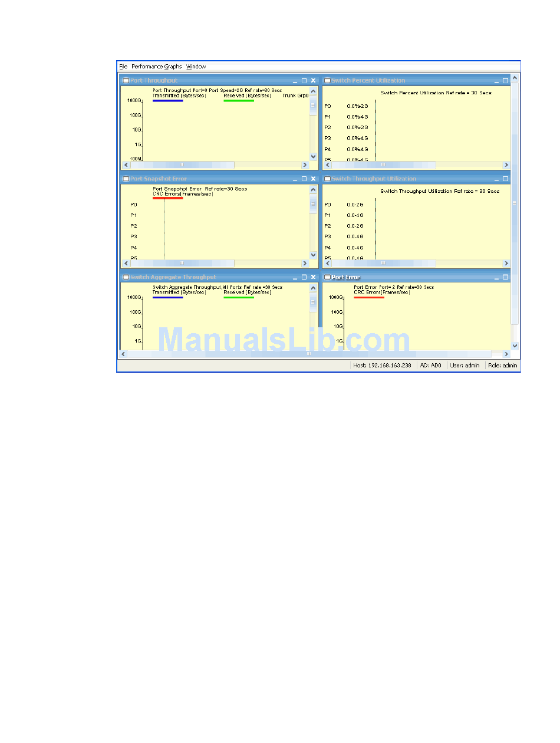
Task: Click the red CRC Errors legend in Port Error
Action: pos(369,297)
